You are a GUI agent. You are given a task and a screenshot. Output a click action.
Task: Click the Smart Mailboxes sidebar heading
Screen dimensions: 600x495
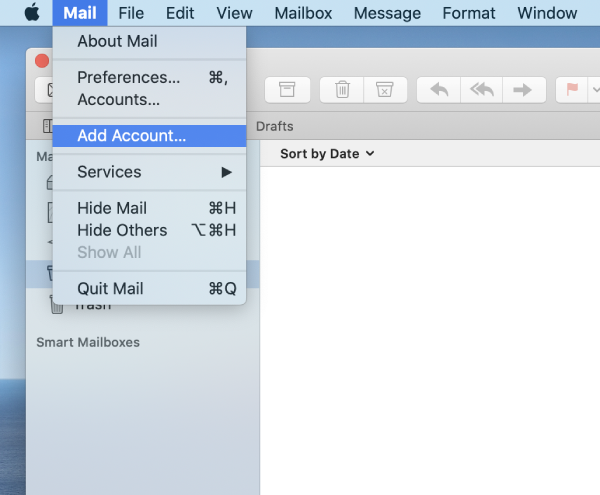click(x=88, y=342)
